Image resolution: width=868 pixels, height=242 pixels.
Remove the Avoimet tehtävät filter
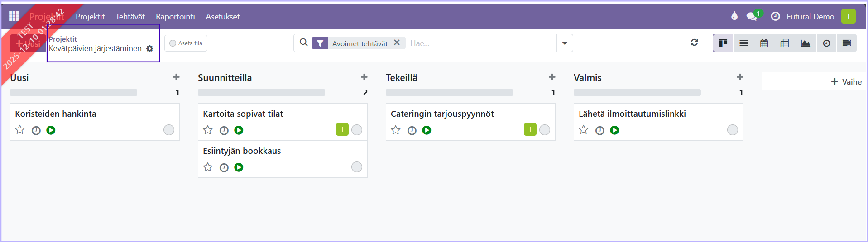397,43
